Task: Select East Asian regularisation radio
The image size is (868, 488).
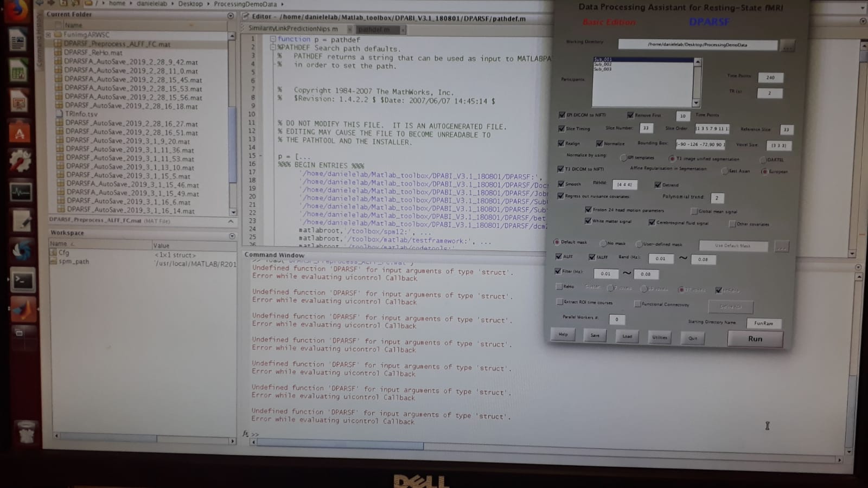Action: [x=725, y=171]
